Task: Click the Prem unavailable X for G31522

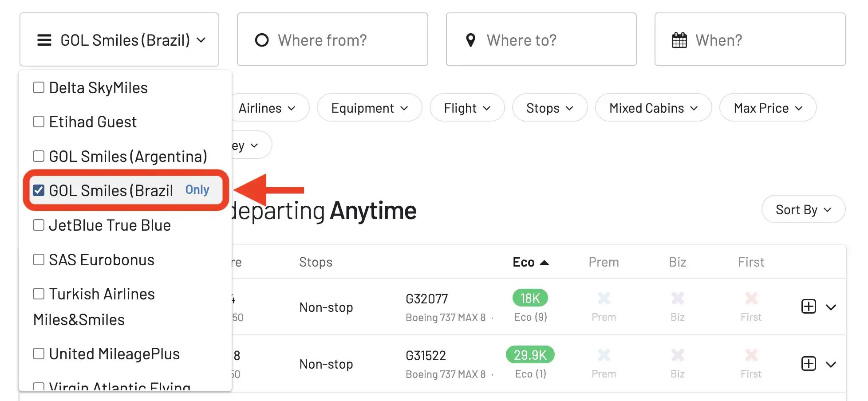Action: click(x=604, y=355)
